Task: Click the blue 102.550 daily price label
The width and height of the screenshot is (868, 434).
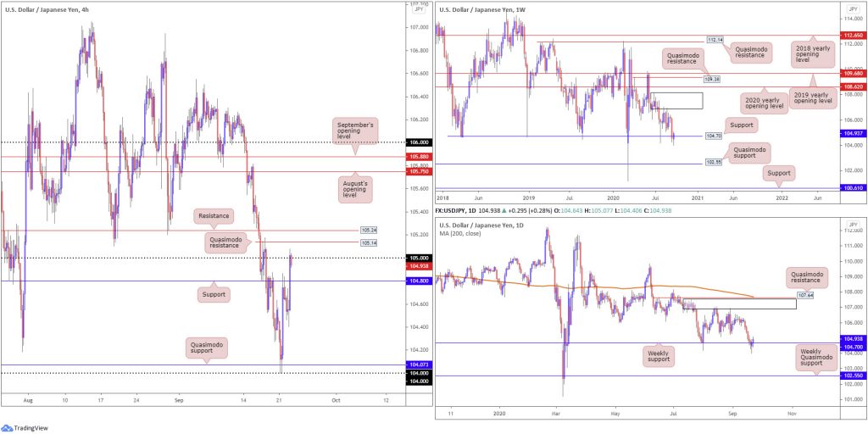Action: (x=853, y=376)
